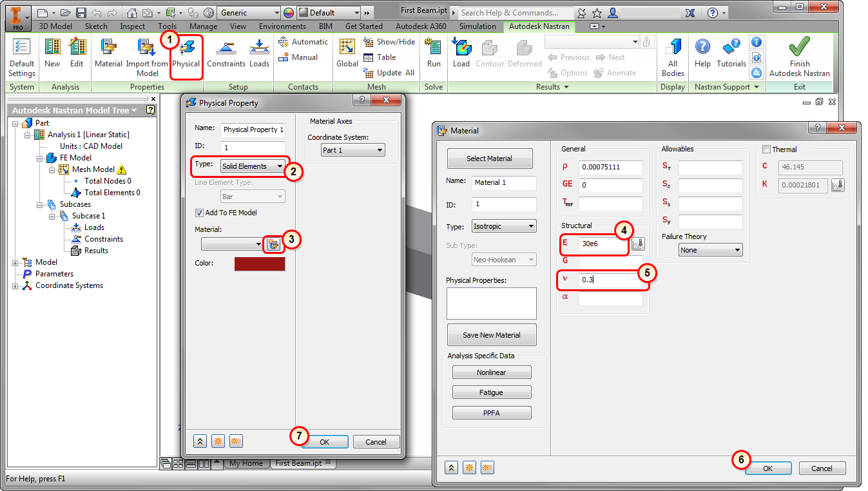Click the Search Help & Commands box
Viewport: 868px width, 491px height.
click(x=516, y=12)
